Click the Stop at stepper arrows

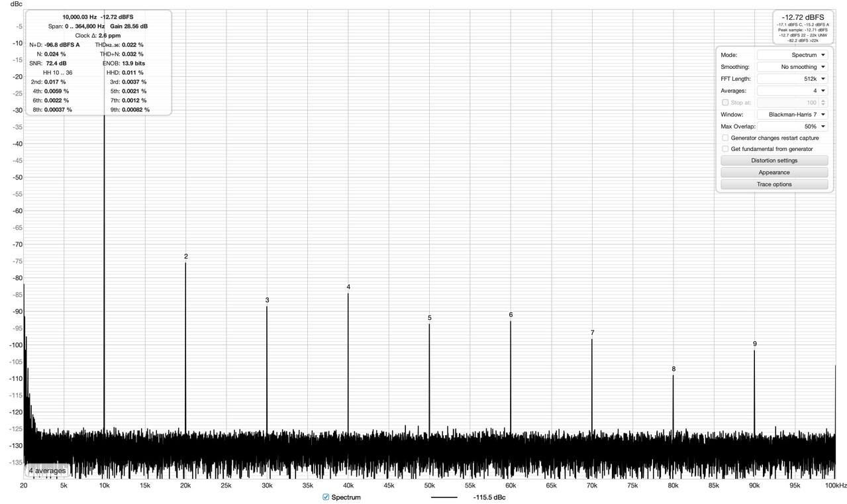(x=824, y=103)
